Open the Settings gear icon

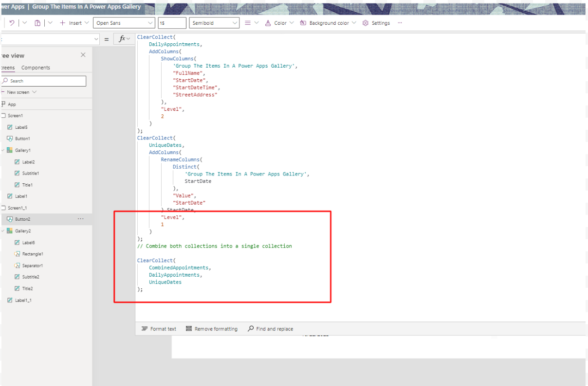pyautogui.click(x=365, y=22)
